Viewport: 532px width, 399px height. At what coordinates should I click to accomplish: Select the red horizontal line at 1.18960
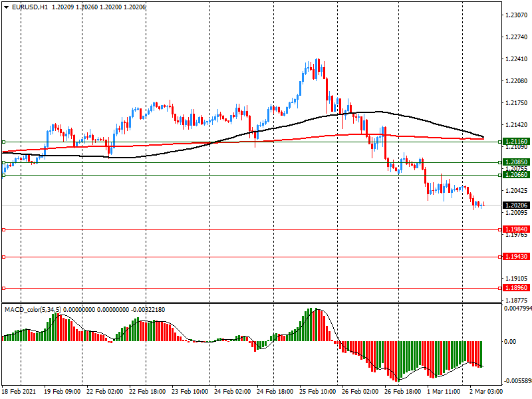tap(251, 288)
